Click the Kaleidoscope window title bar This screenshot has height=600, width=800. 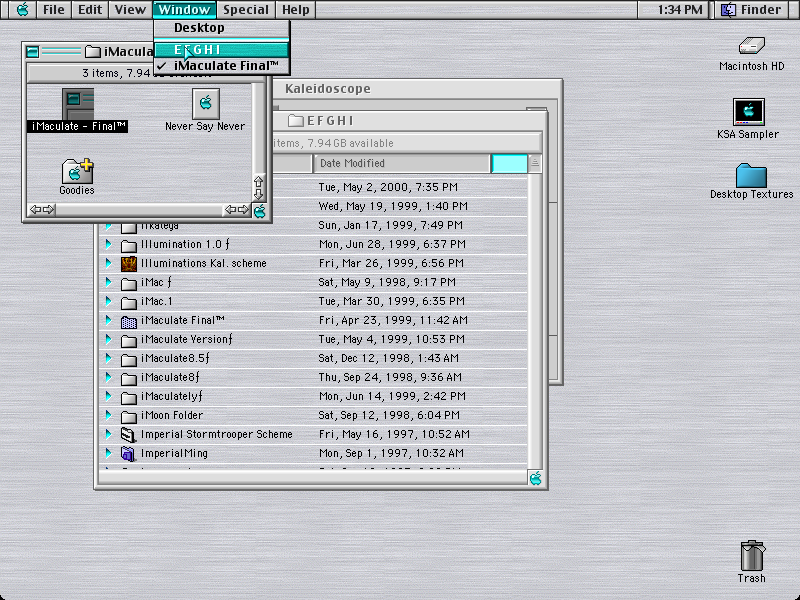pos(417,89)
